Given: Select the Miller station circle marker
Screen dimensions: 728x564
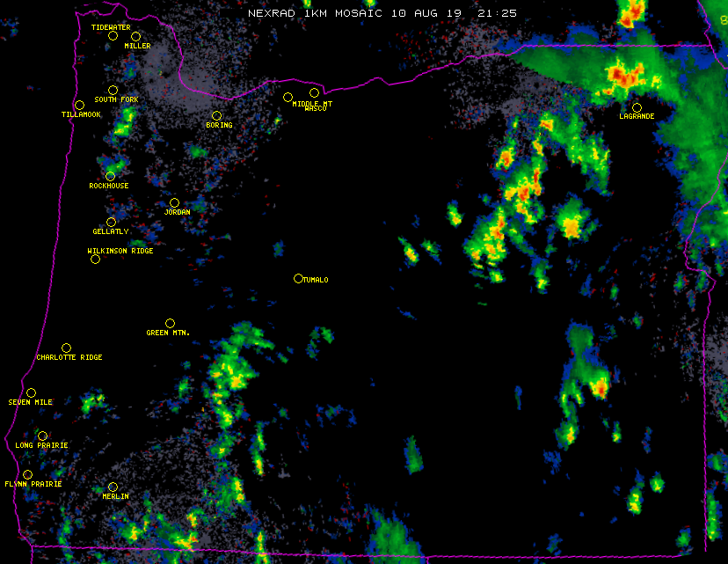Looking at the screenshot, I should (x=135, y=37).
